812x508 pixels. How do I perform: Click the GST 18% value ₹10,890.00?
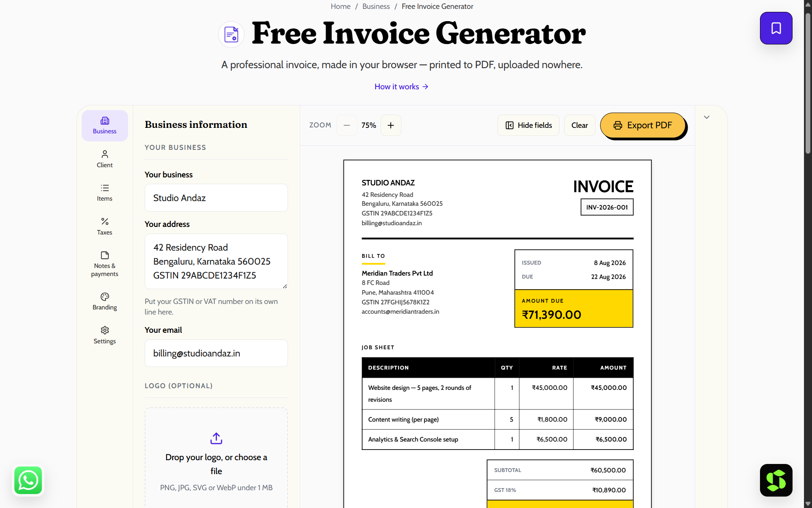pos(609,490)
